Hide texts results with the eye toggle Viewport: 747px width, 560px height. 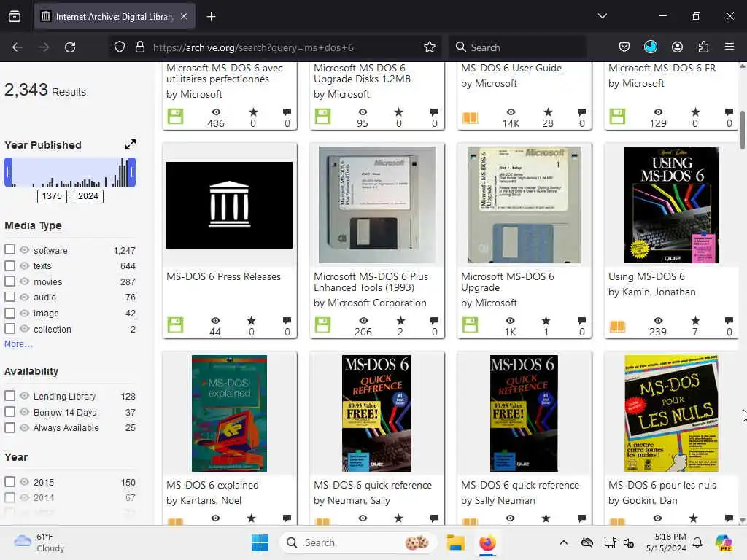coord(24,265)
